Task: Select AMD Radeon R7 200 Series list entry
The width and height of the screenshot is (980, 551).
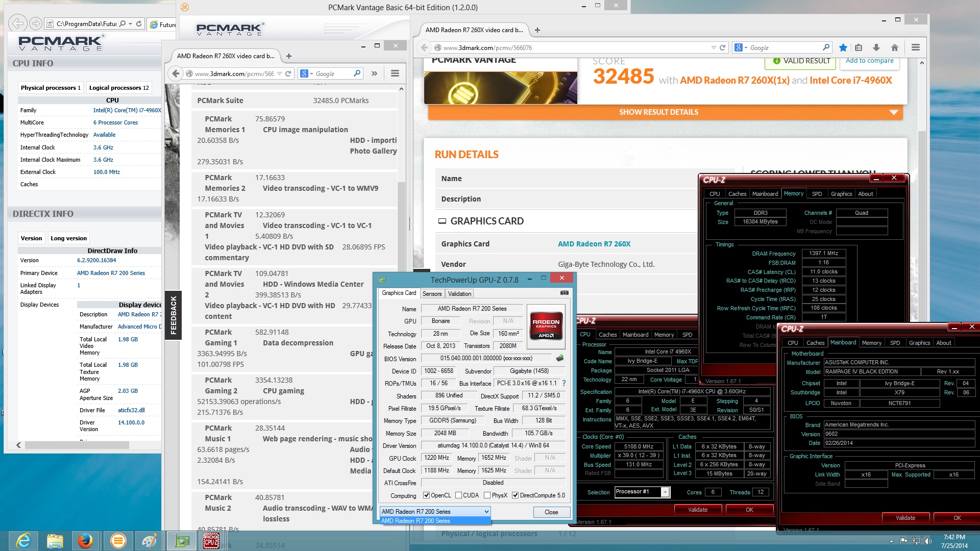Action: click(x=435, y=521)
